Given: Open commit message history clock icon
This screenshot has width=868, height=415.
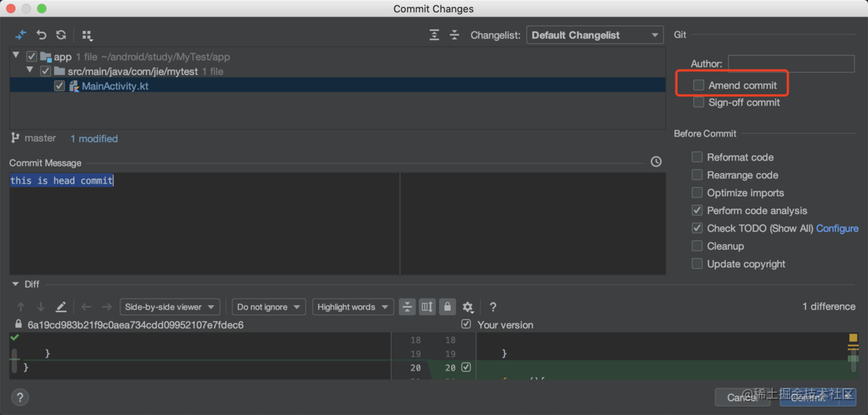Looking at the screenshot, I should [656, 162].
